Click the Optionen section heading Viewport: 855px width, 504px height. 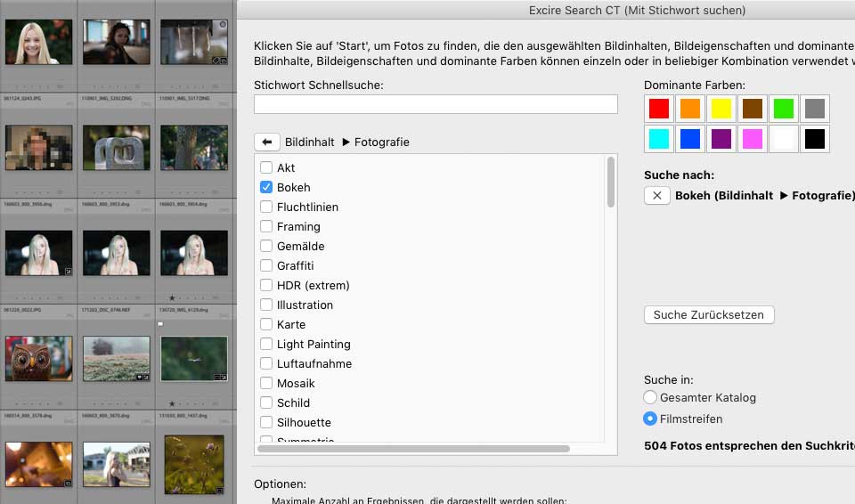point(280,484)
